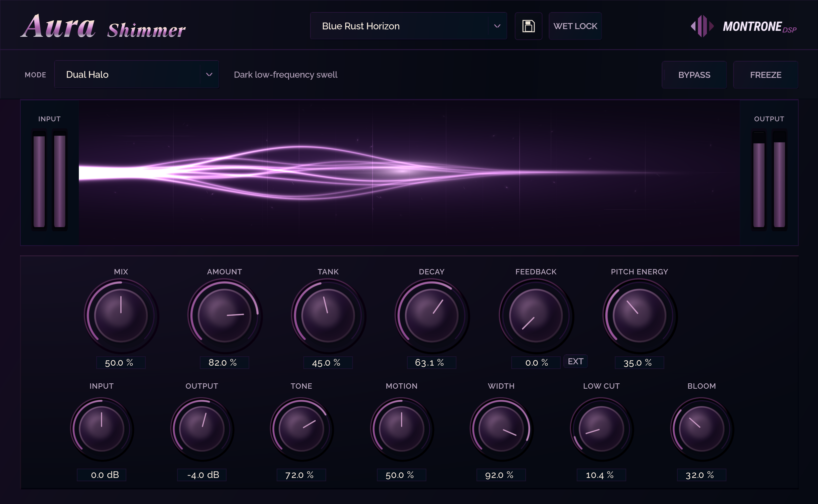Click the LOW CUT knob

click(x=601, y=429)
